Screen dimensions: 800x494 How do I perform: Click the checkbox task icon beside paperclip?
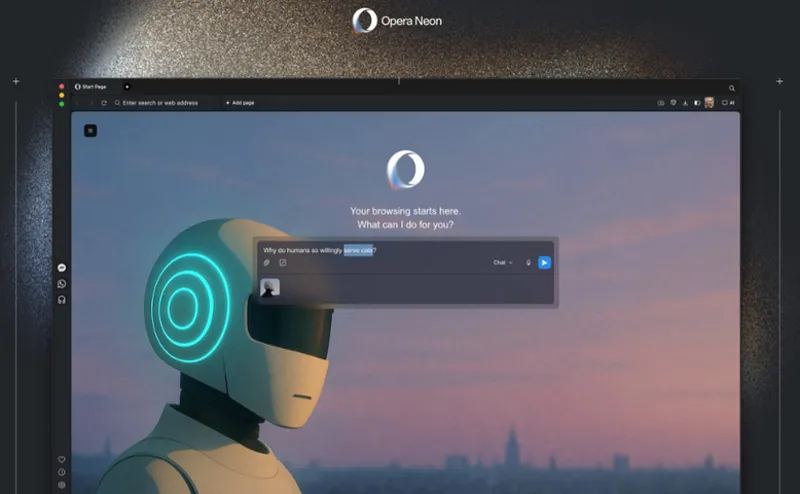[x=283, y=262]
